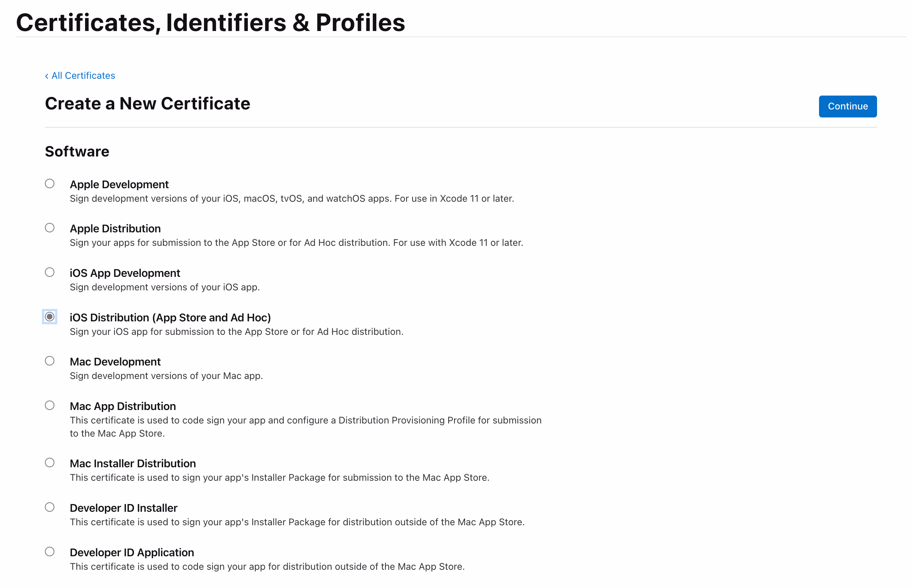This screenshot has height=588, width=911.
Task: Click the Mac Installer Distribution label
Action: pyautogui.click(x=133, y=464)
